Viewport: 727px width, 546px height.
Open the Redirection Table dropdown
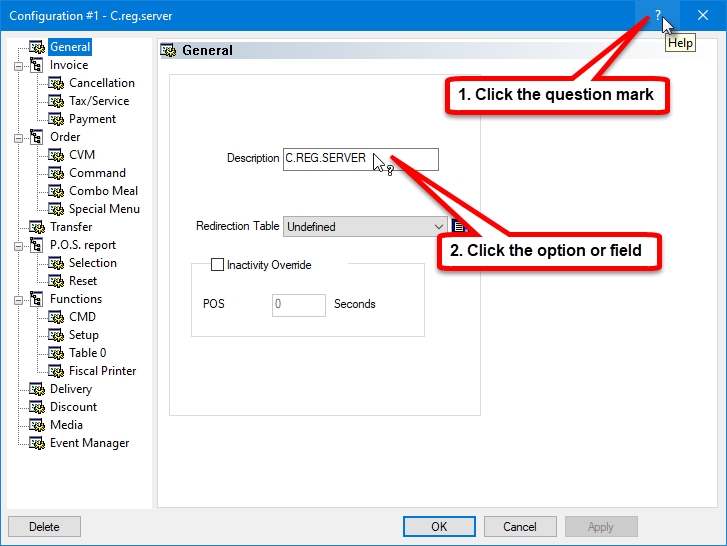coord(438,227)
